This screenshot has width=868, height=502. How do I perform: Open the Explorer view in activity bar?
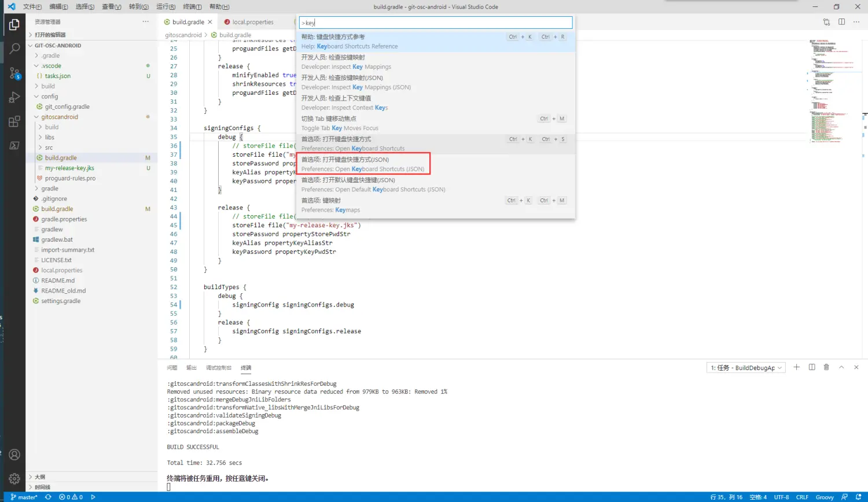coord(14,25)
